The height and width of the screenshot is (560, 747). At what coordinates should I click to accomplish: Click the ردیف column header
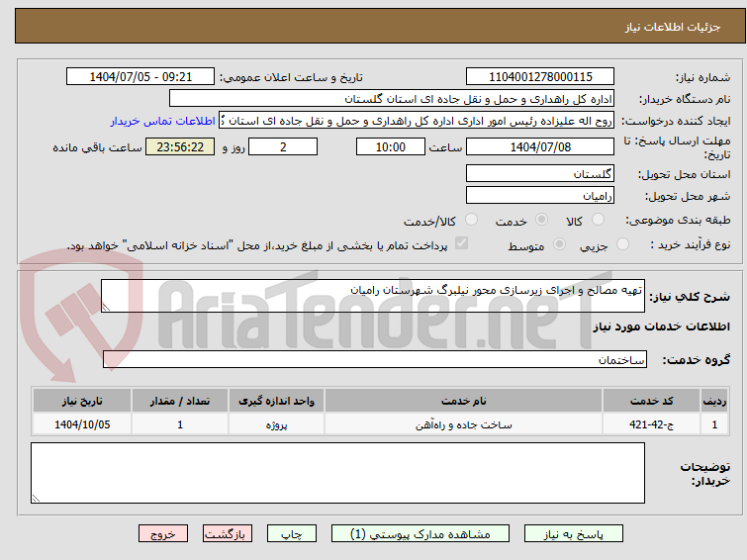(x=714, y=401)
